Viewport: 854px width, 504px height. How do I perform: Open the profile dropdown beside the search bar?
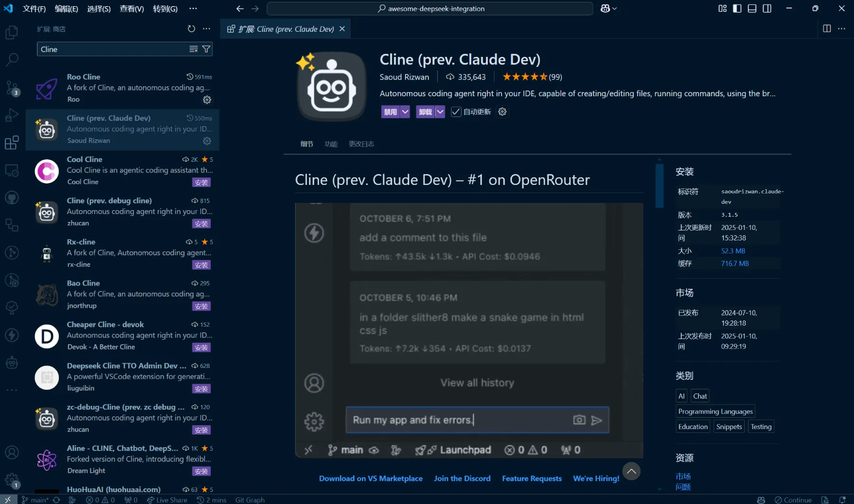click(609, 8)
